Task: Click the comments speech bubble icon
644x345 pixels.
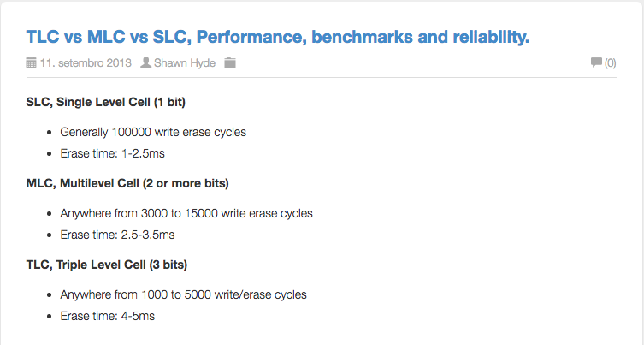Action: [x=596, y=62]
